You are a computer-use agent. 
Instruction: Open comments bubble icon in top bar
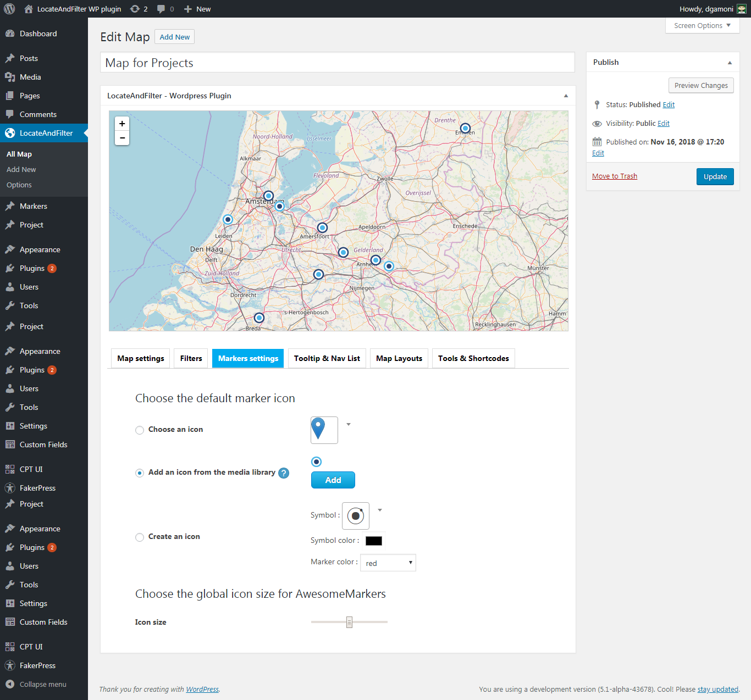161,9
